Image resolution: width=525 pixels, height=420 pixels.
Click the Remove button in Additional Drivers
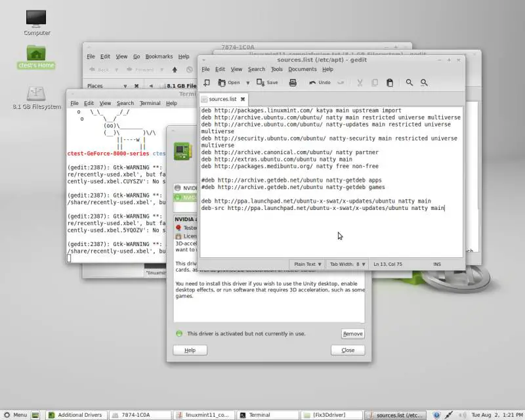click(353, 334)
